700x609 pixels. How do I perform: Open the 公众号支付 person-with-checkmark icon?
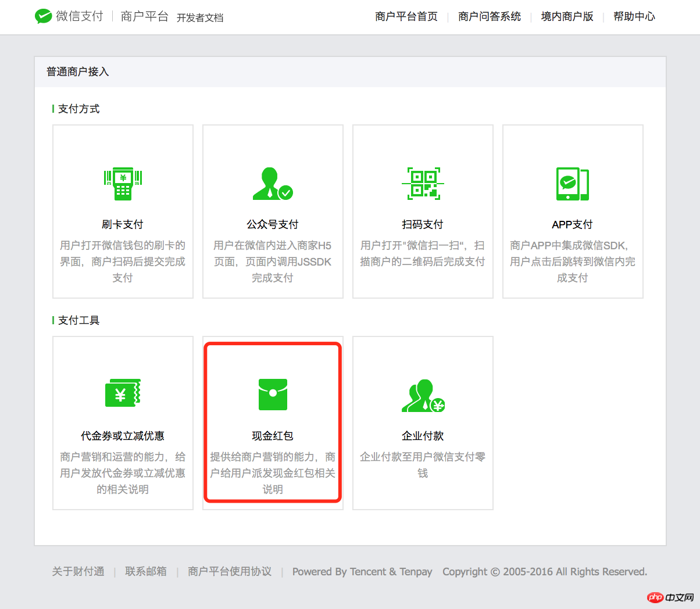coord(273,184)
